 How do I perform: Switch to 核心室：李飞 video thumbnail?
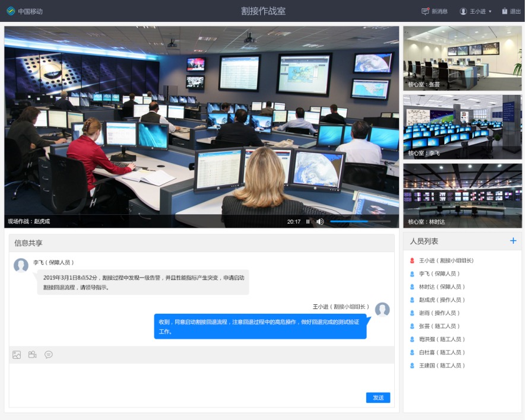(462, 127)
